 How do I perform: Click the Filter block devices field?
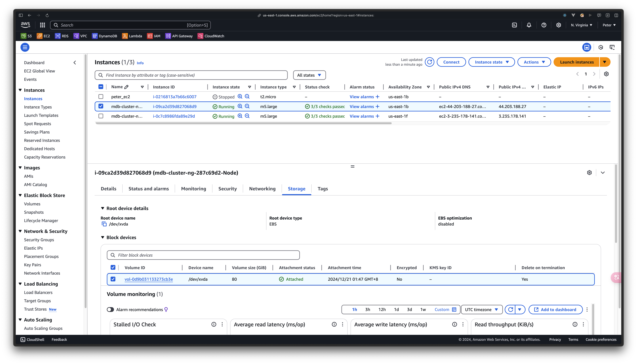[x=203, y=255]
